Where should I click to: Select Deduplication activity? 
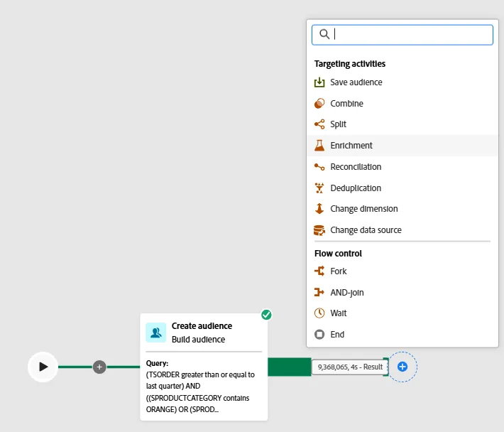point(402,188)
